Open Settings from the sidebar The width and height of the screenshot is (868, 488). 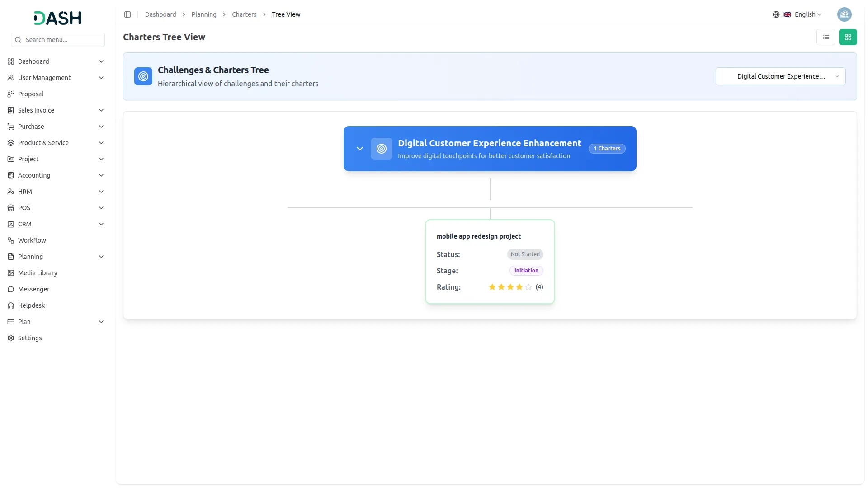[x=30, y=338]
